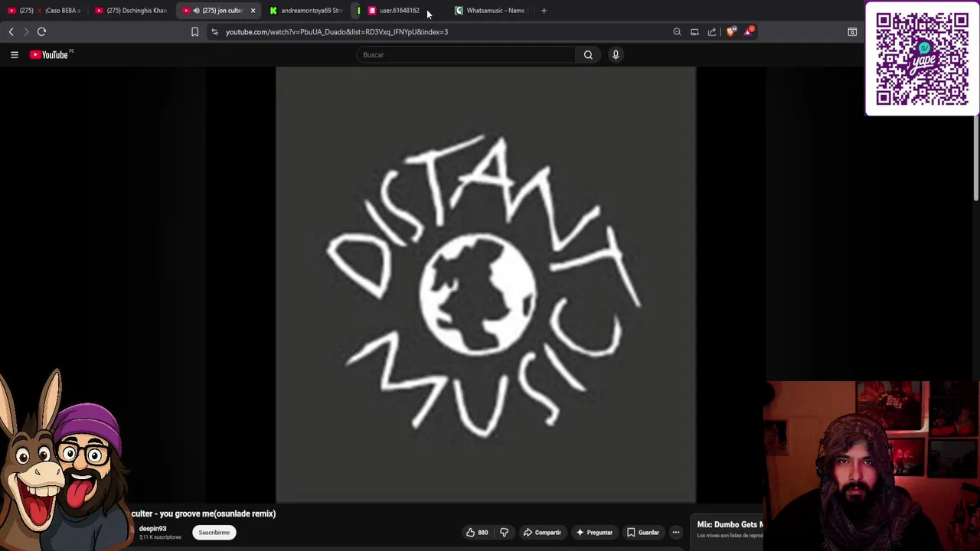The image size is (980, 551).
Task: Like the video (880 likes)
Action: click(x=476, y=532)
